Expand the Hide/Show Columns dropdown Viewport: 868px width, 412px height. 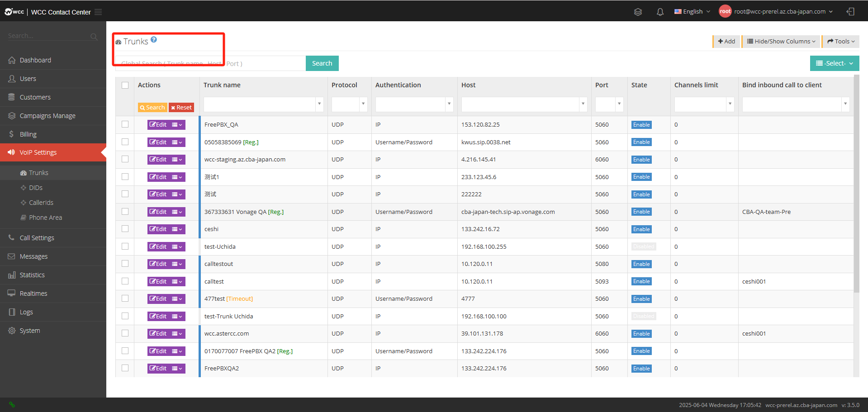tap(781, 41)
